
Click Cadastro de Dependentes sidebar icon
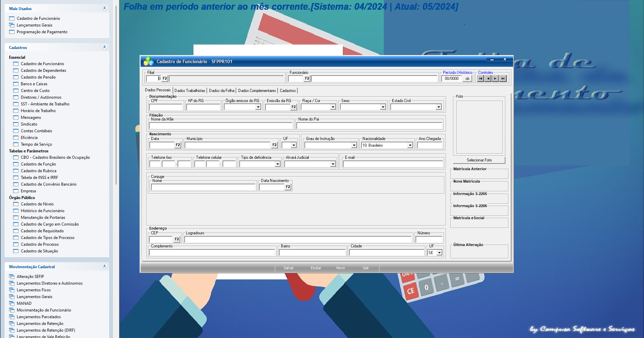[x=16, y=70]
